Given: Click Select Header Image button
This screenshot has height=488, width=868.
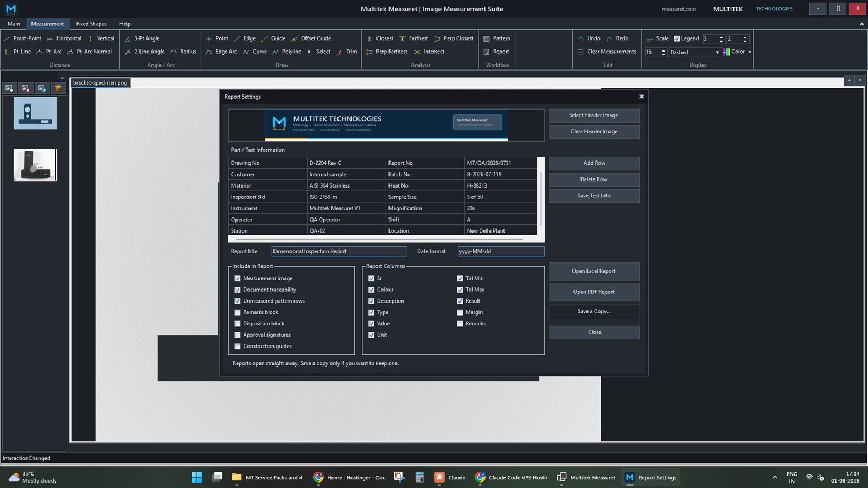Looking at the screenshot, I should point(594,115).
